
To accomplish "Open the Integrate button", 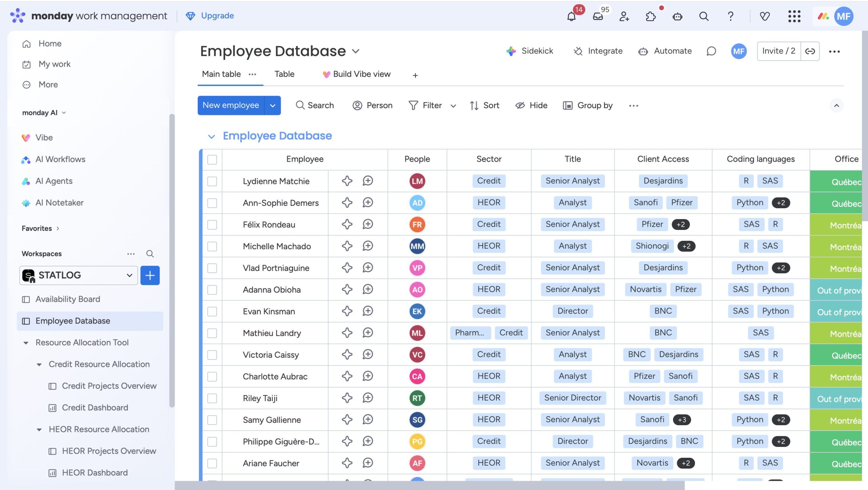I will 598,51.
